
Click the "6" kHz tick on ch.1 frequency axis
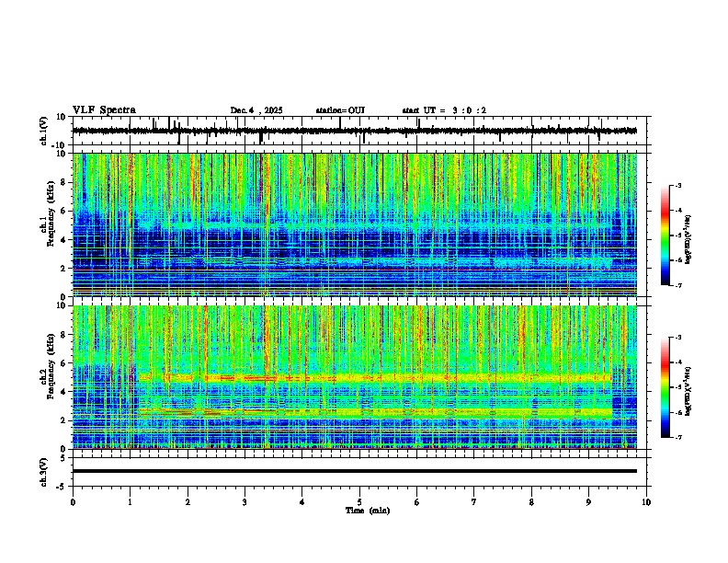click(x=64, y=211)
